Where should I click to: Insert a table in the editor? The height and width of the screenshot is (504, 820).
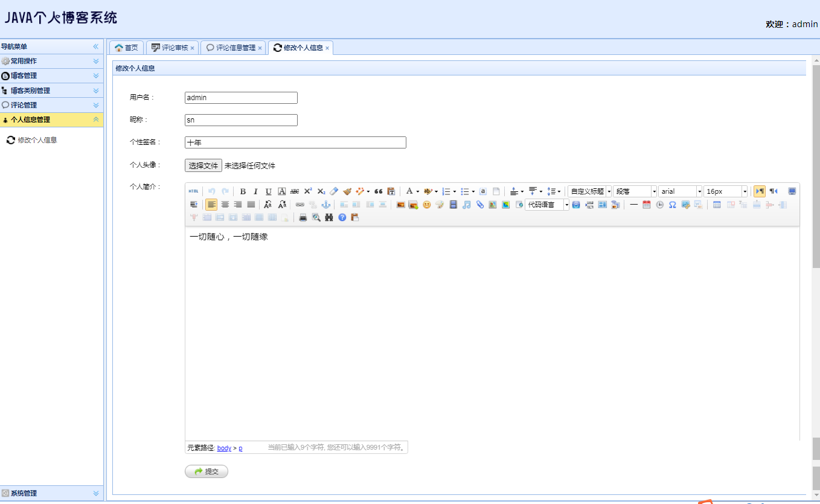click(x=717, y=205)
